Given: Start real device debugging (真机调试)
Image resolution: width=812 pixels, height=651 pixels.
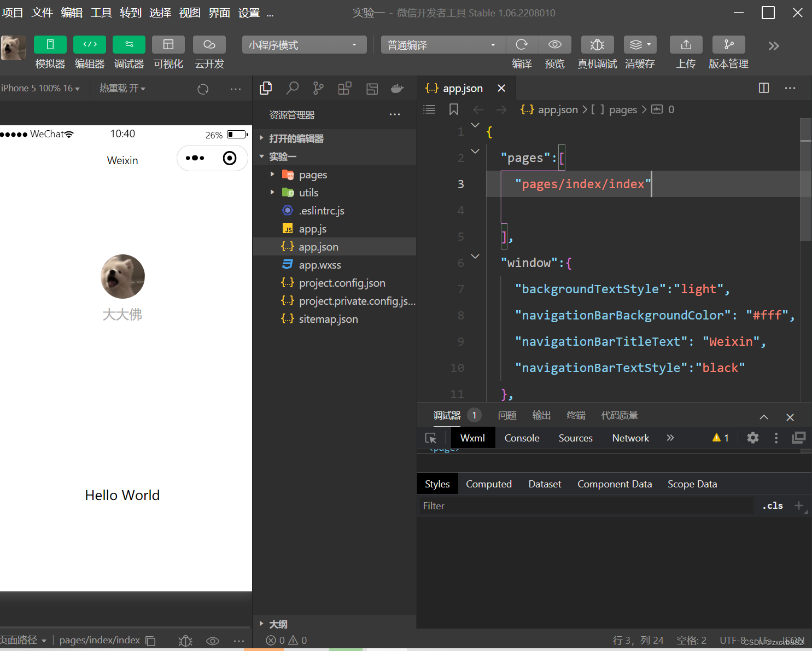Looking at the screenshot, I should coord(597,44).
